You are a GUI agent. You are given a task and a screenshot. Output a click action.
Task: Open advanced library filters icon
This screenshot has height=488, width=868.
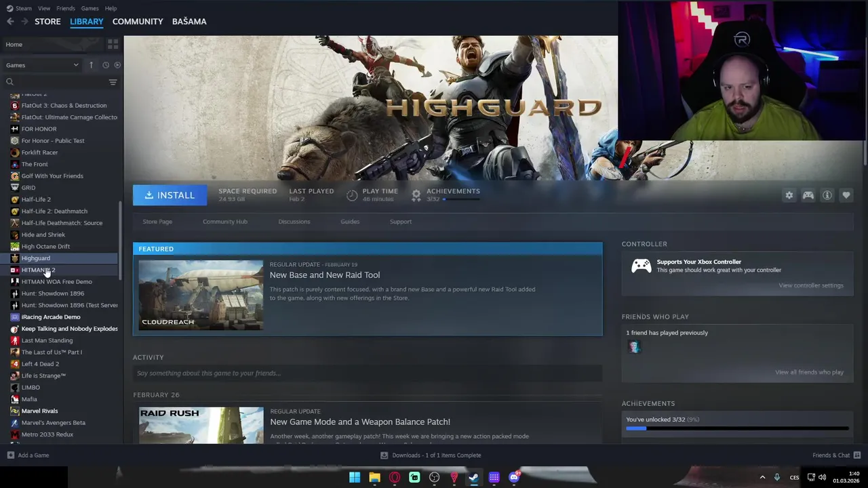point(113,82)
